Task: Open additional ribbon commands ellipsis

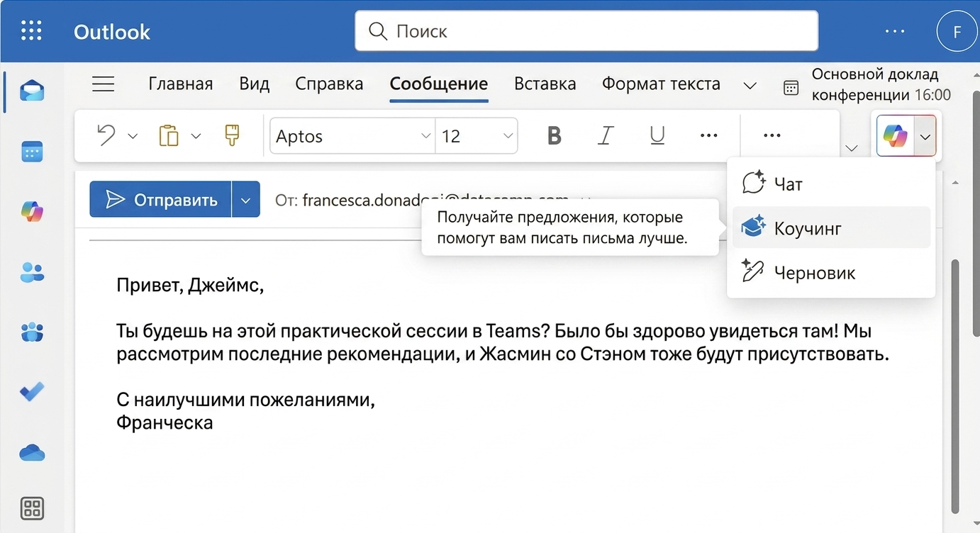Action: (772, 135)
